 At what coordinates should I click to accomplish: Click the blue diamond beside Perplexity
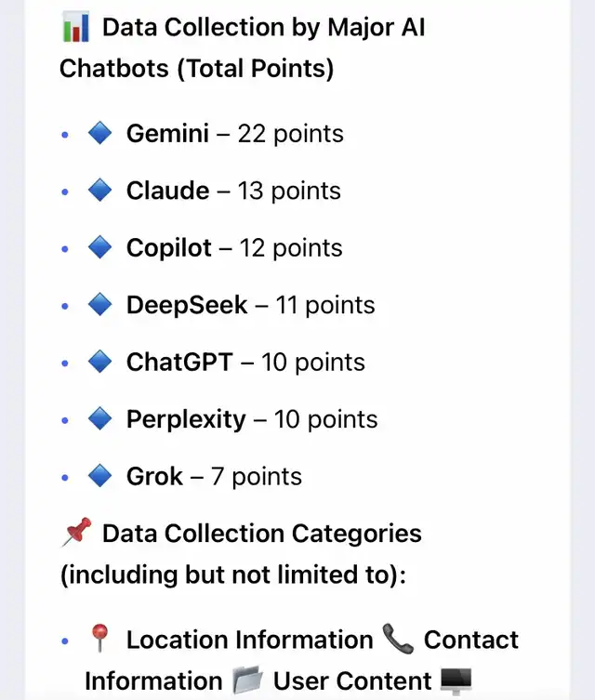99,418
